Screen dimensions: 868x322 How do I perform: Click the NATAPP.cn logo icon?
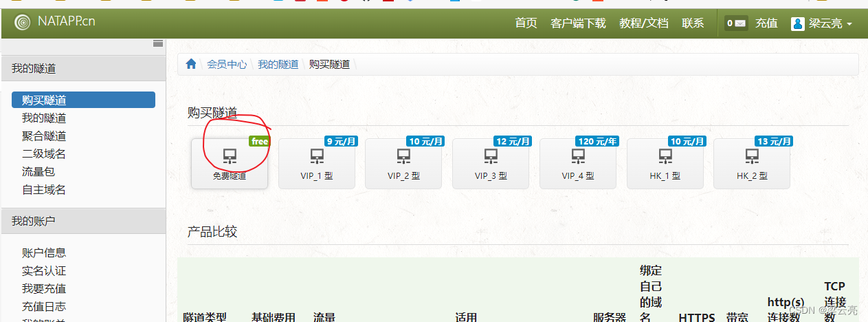(23, 22)
